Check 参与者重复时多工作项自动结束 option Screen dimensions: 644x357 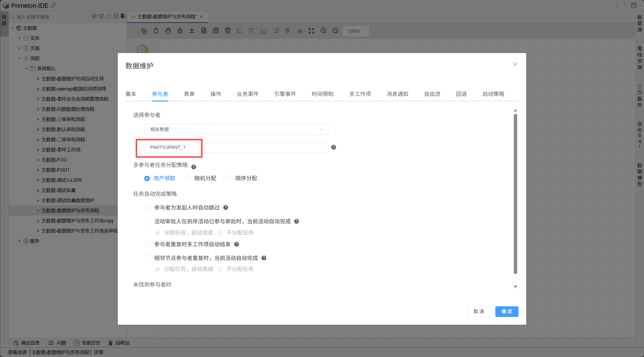coord(148,244)
